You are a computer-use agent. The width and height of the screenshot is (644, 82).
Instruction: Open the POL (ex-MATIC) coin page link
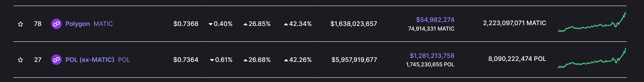pyautogui.click(x=90, y=59)
